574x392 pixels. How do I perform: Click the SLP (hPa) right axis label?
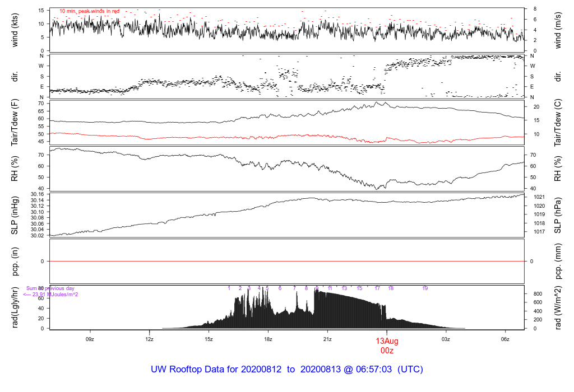pos(558,216)
